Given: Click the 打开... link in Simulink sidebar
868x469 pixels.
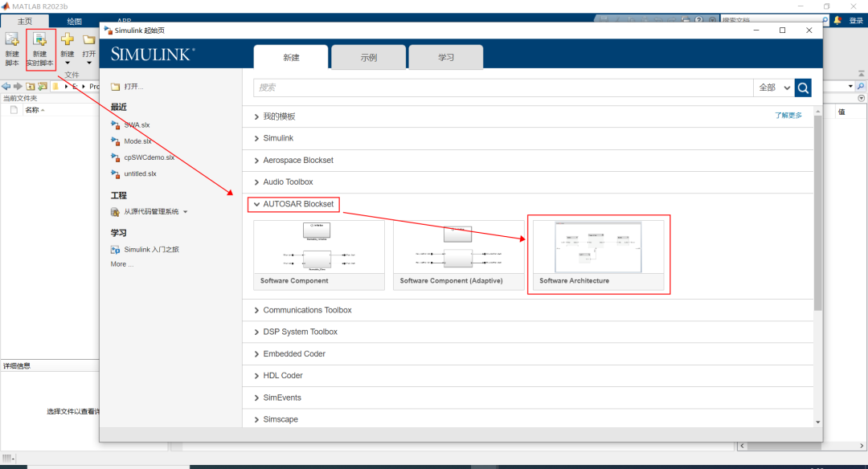Looking at the screenshot, I should [133, 87].
